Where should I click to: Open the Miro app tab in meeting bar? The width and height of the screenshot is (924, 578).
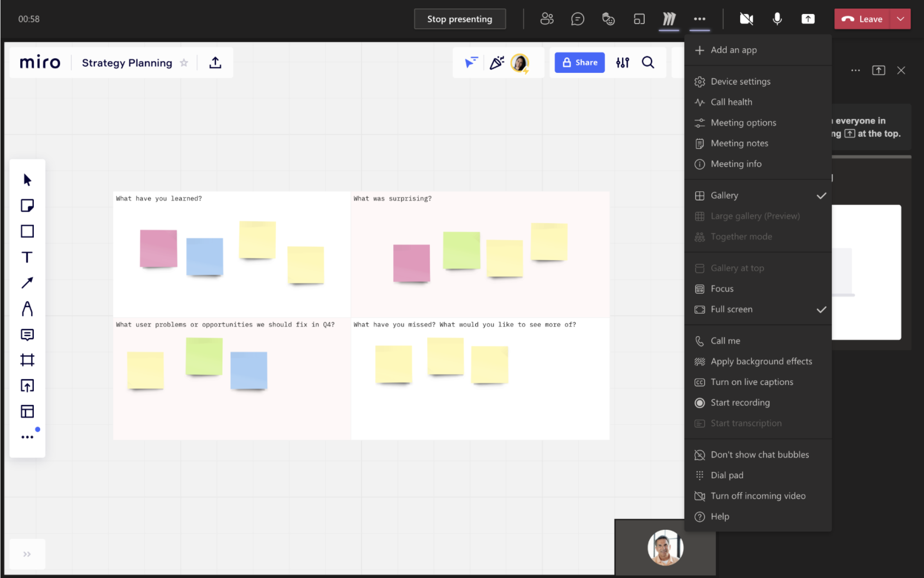pos(669,19)
